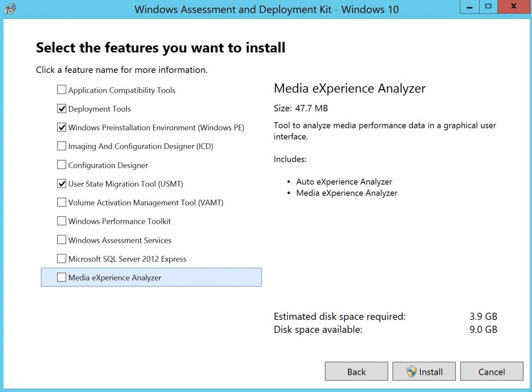
Task: View info for Application Compatibility Tools feature
Action: [x=122, y=90]
